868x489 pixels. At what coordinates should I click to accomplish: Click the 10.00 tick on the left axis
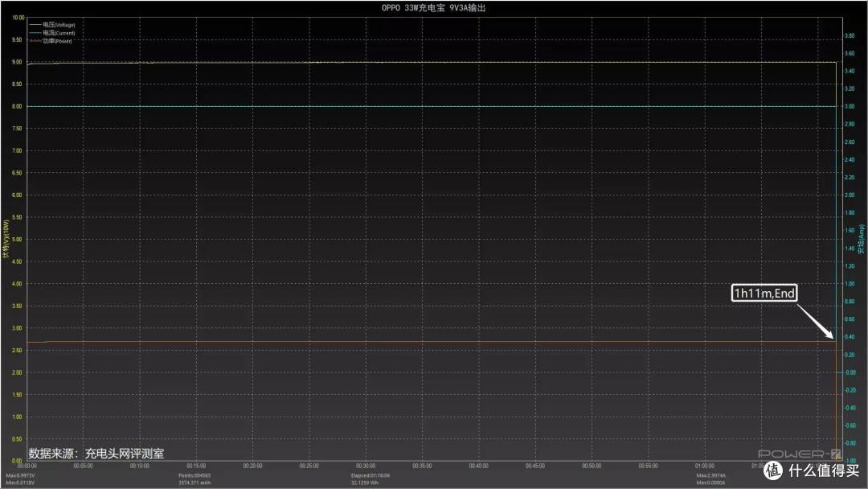tap(18, 18)
